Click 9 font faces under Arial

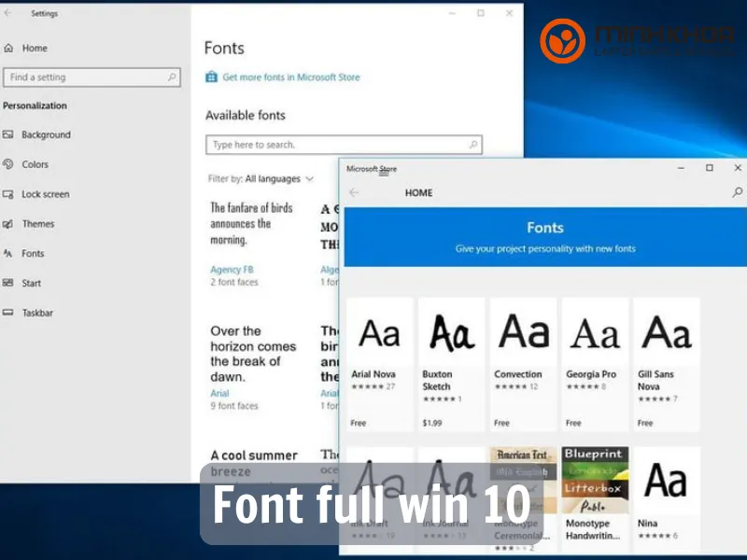tap(234, 406)
